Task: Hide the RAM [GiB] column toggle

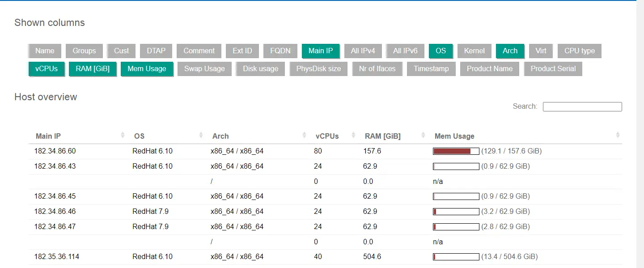Action: pyautogui.click(x=93, y=69)
